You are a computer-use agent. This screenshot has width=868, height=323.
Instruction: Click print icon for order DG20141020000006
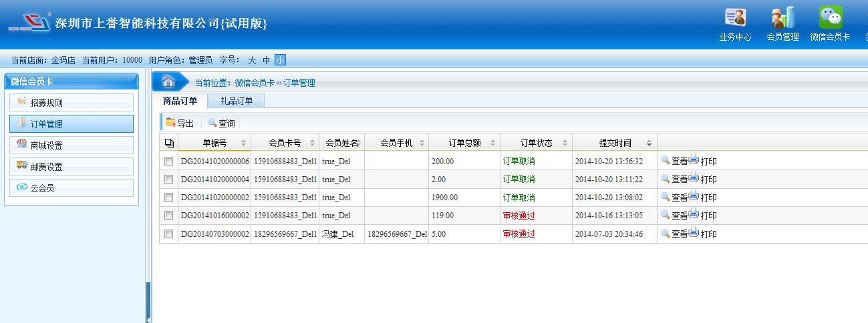pos(694,160)
